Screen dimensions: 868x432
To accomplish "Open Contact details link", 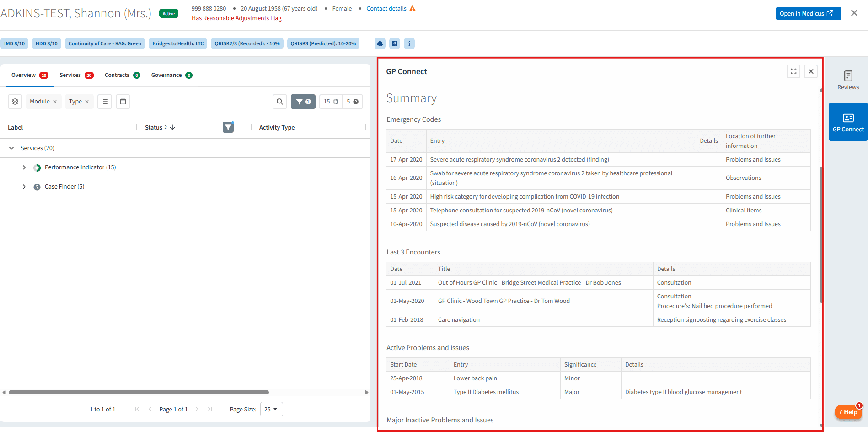I will pos(386,8).
